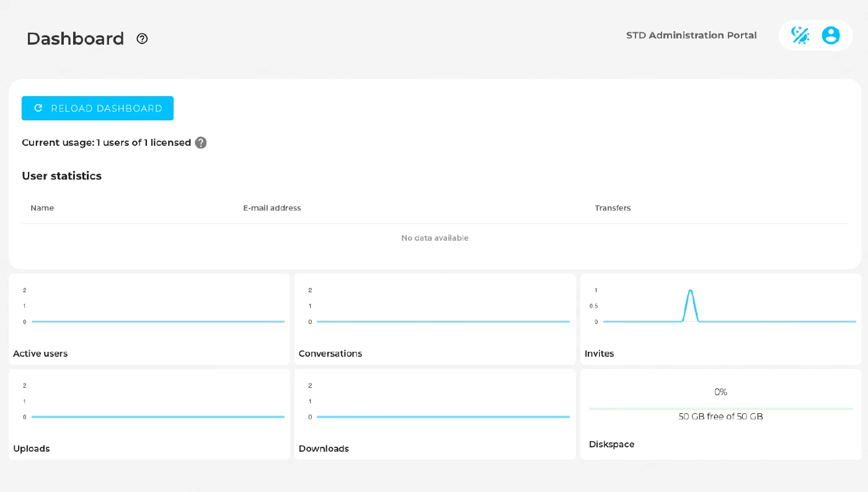868x492 pixels.
Task: Click the Reload Dashboard button
Action: tap(97, 108)
